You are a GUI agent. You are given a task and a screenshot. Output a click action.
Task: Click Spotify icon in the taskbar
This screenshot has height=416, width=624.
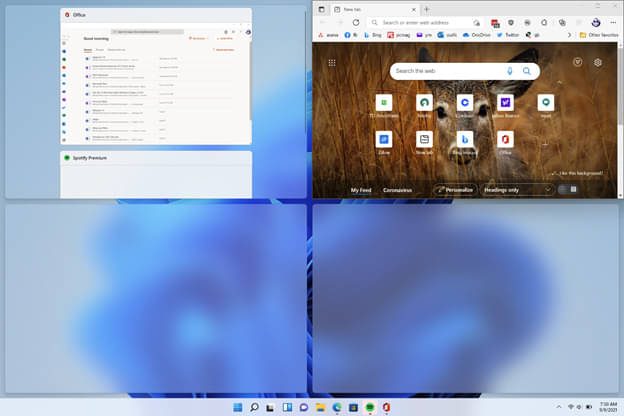(x=370, y=407)
